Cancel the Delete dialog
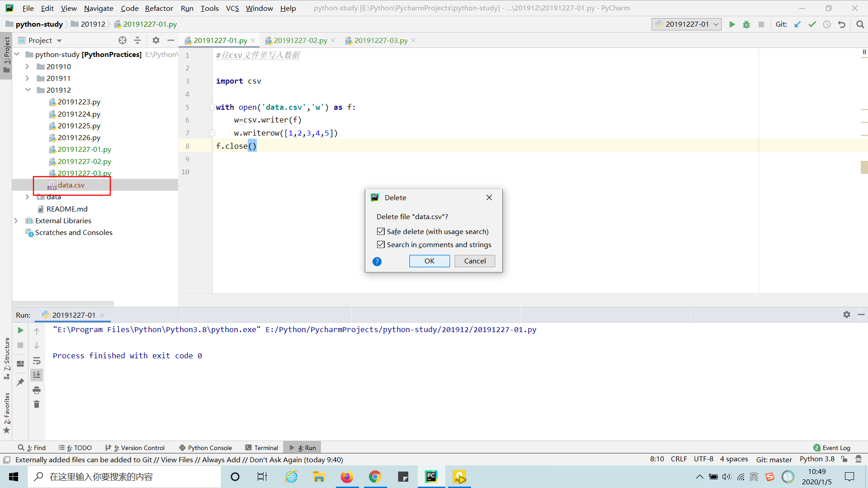 click(x=475, y=261)
